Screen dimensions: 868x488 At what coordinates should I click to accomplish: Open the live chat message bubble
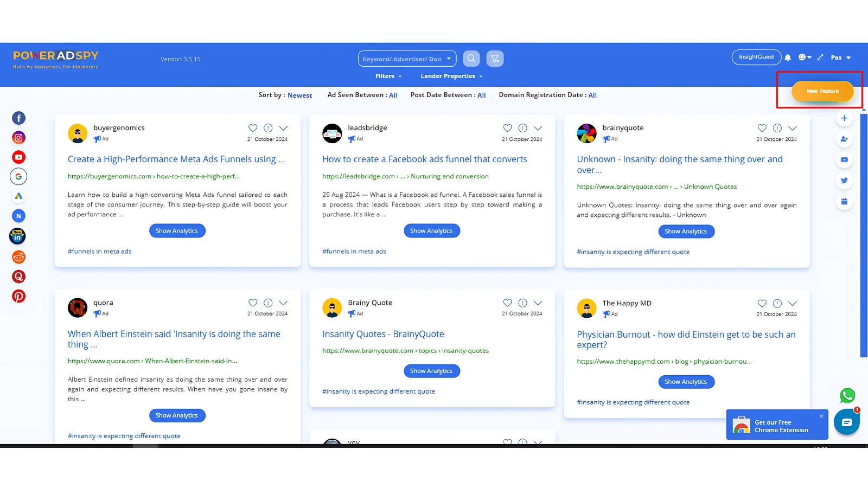tap(847, 422)
